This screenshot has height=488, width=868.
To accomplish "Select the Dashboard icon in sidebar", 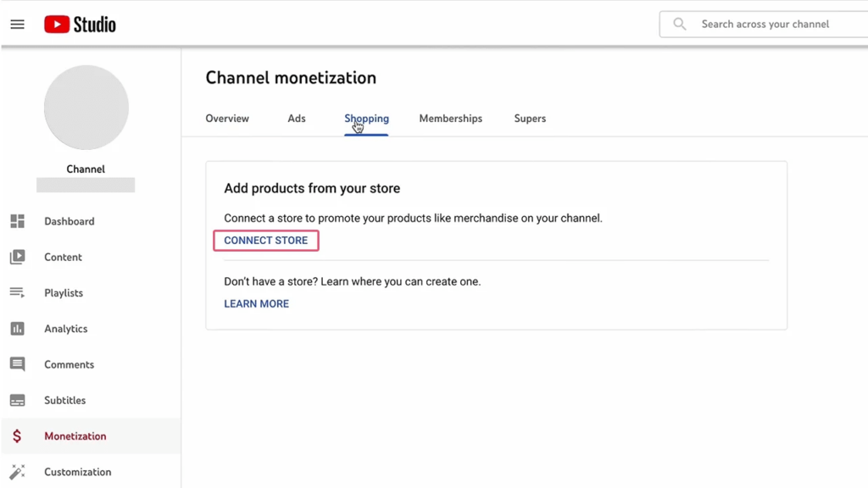I will (x=17, y=221).
